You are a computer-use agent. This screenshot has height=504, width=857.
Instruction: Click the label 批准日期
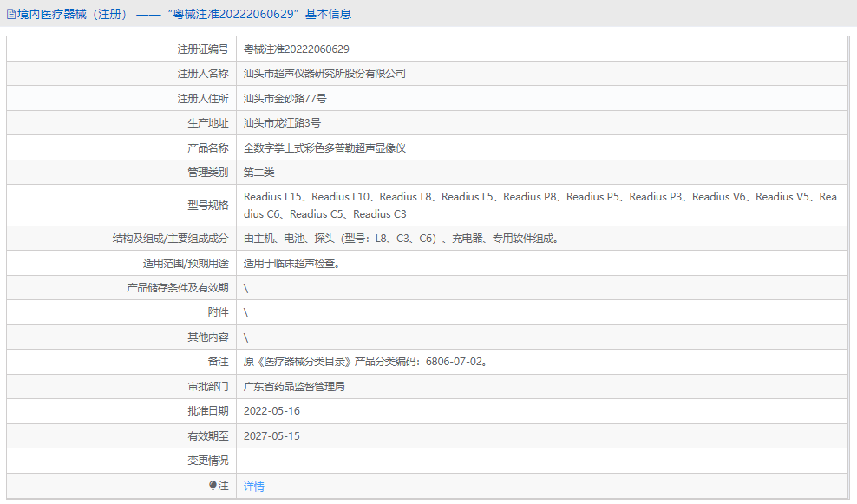pyautogui.click(x=208, y=411)
